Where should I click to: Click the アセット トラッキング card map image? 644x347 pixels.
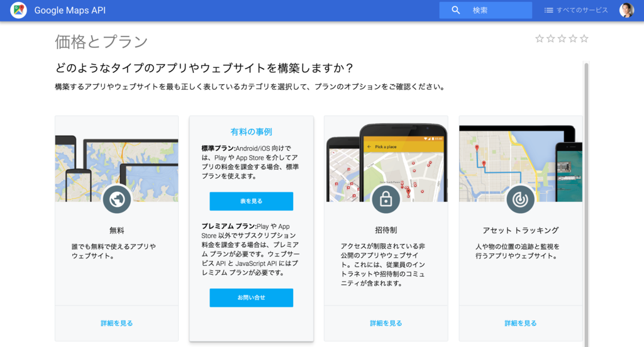pos(520,163)
